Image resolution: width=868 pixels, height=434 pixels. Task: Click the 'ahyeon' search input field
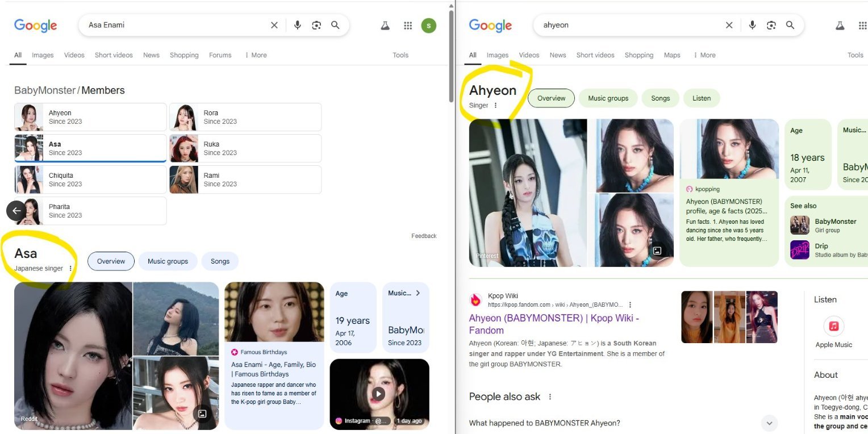click(631, 25)
